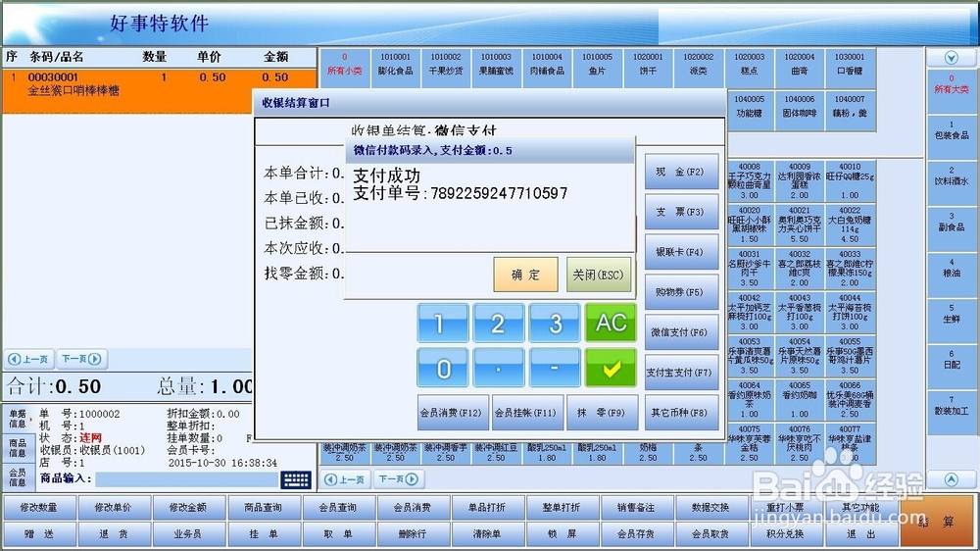
Task: Add product 40043 太平香葱梳打100g
Action: pos(800,312)
